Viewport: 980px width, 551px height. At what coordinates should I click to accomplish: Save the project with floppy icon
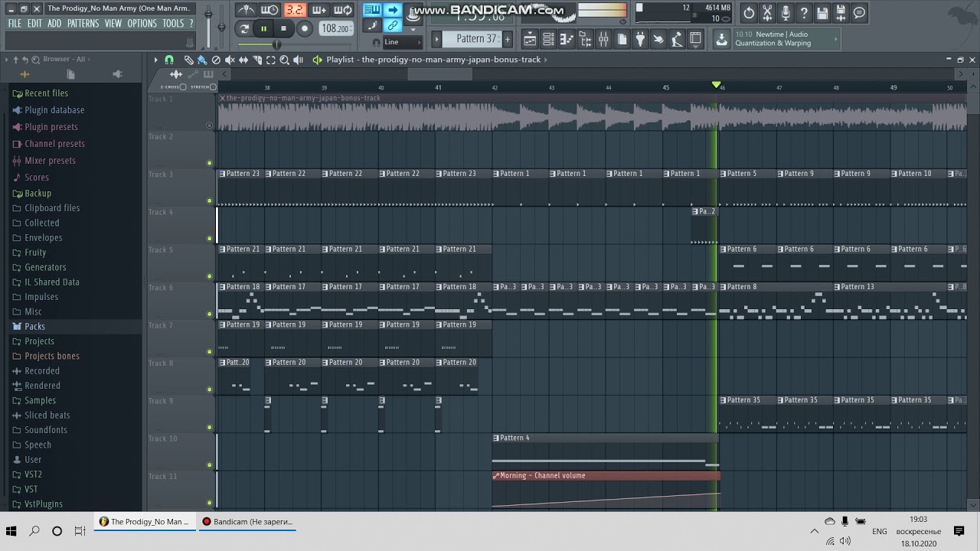(822, 12)
